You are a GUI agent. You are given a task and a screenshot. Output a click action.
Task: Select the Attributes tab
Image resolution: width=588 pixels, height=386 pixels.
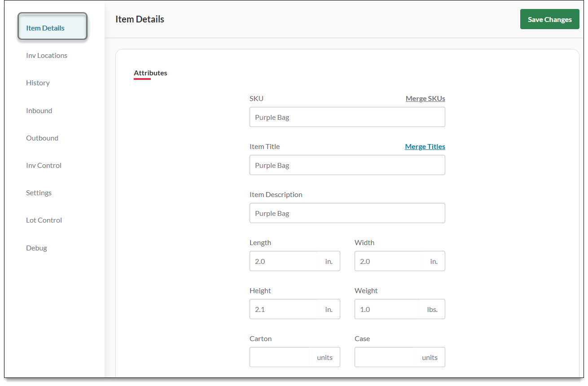pyautogui.click(x=150, y=73)
